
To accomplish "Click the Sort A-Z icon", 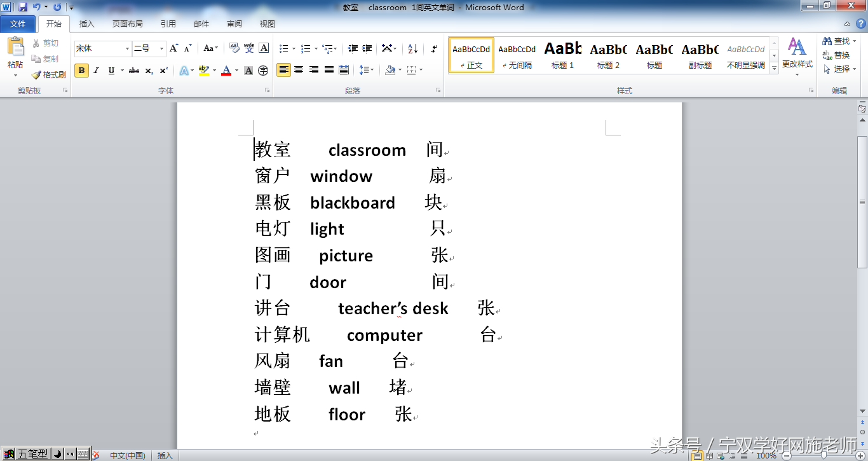I will click(x=412, y=48).
